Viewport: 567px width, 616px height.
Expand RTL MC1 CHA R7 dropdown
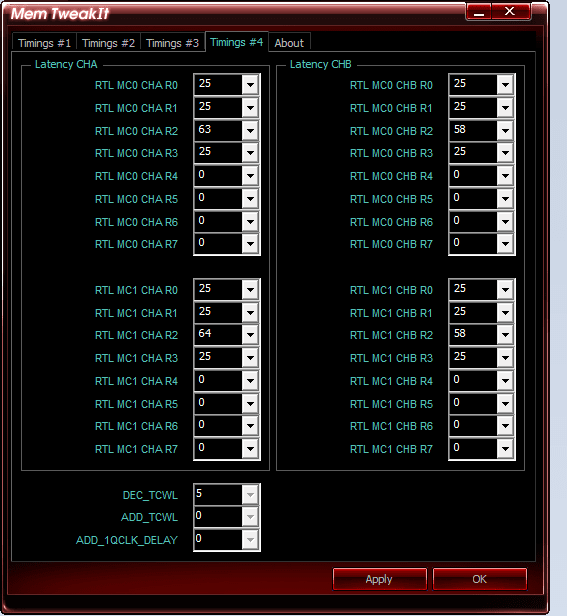pyautogui.click(x=250, y=449)
